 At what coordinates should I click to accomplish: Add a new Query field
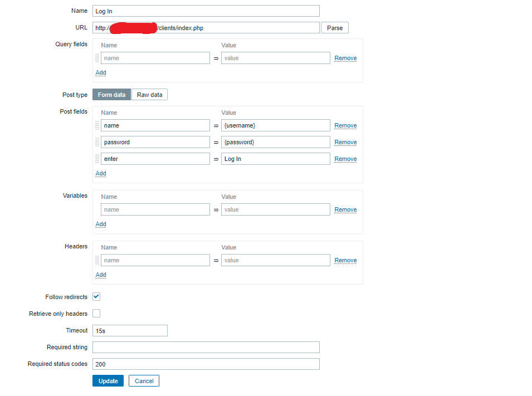click(x=101, y=72)
